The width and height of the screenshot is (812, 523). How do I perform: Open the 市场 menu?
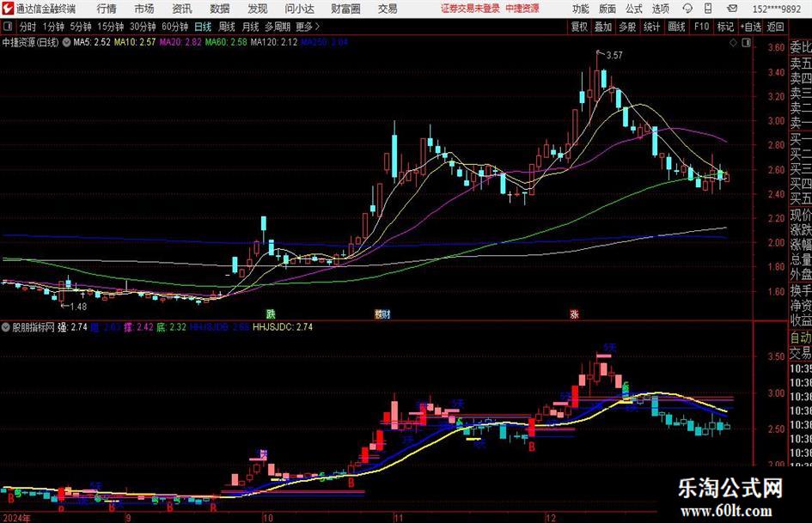click(x=144, y=9)
